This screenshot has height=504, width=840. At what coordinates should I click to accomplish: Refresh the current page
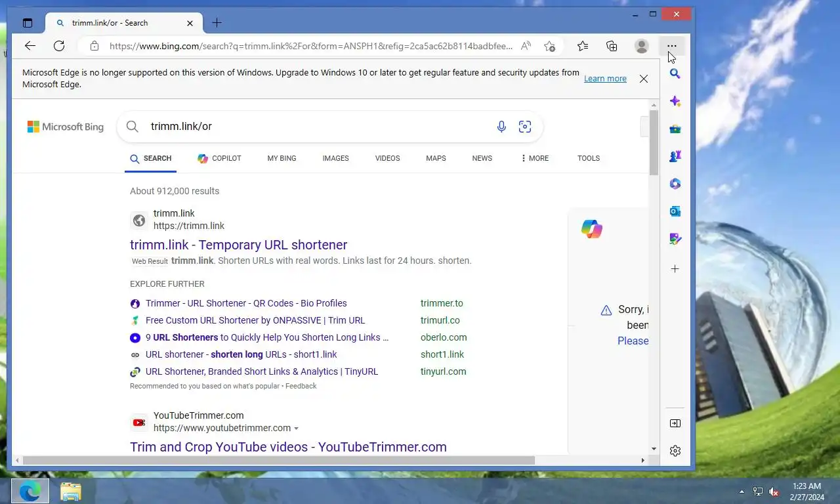pyautogui.click(x=59, y=45)
